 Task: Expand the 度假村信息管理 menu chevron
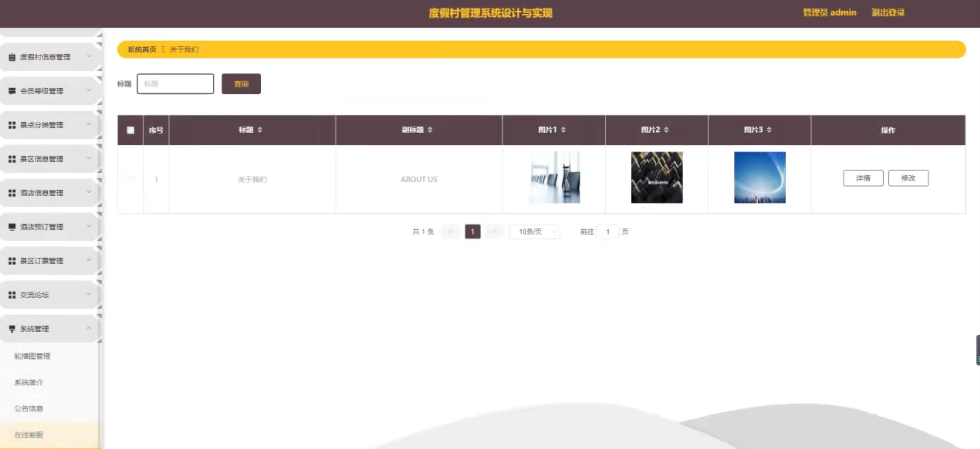[88, 56]
